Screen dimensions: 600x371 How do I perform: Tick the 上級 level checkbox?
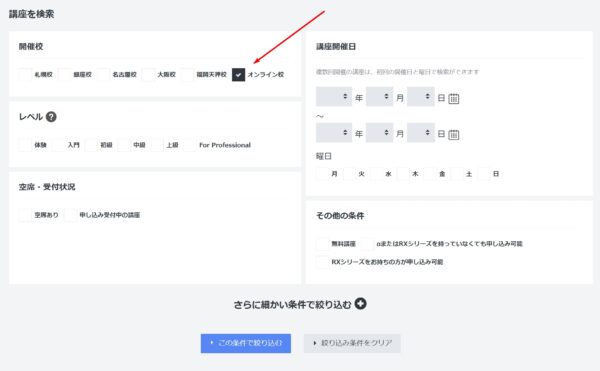pyautogui.click(x=157, y=145)
